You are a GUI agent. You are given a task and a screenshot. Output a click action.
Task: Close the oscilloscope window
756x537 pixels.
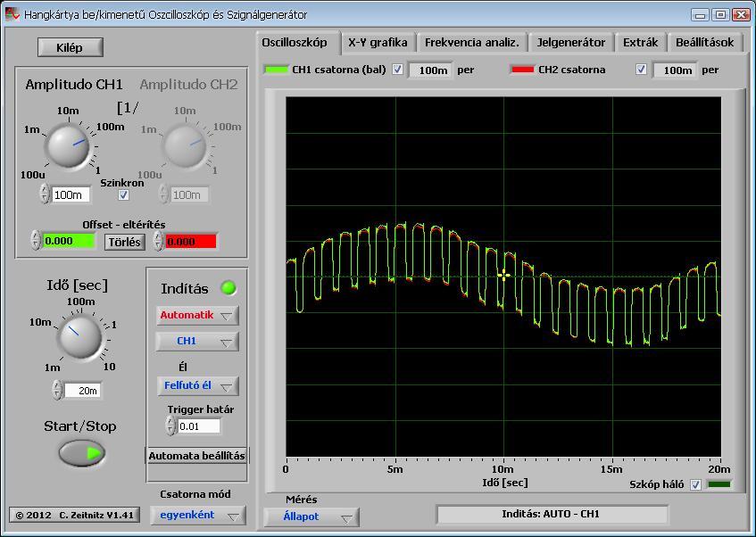tap(741, 14)
